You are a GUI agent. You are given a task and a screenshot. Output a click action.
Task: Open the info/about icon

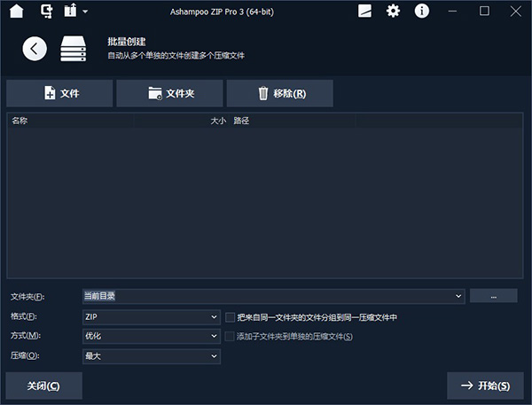(422, 12)
